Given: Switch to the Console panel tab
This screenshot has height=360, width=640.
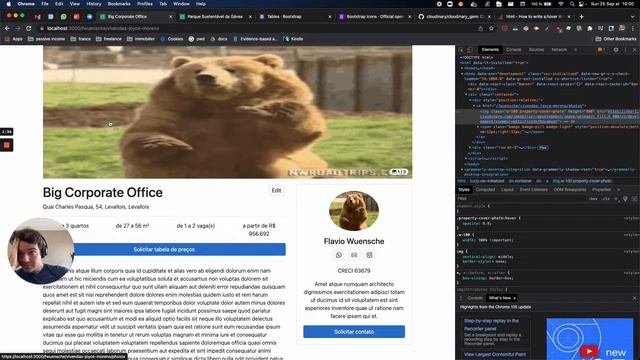Looking at the screenshot, I should coord(514,50).
